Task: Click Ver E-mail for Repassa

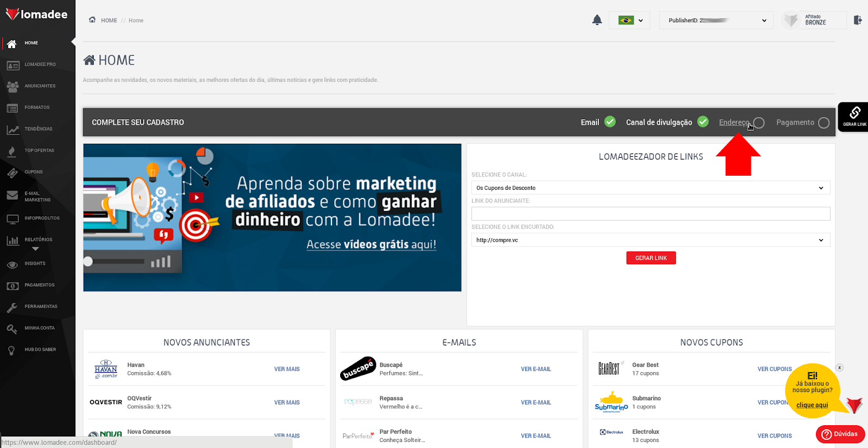Action: (536, 403)
